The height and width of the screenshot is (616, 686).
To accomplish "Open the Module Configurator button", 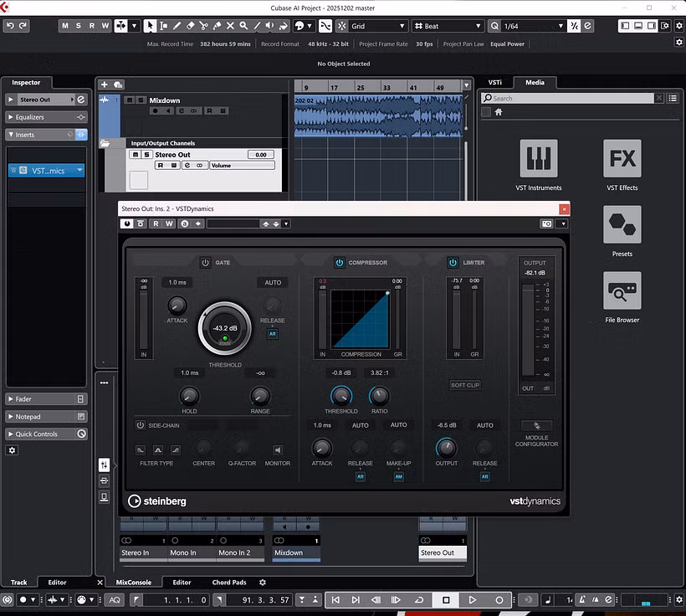I will (x=537, y=425).
